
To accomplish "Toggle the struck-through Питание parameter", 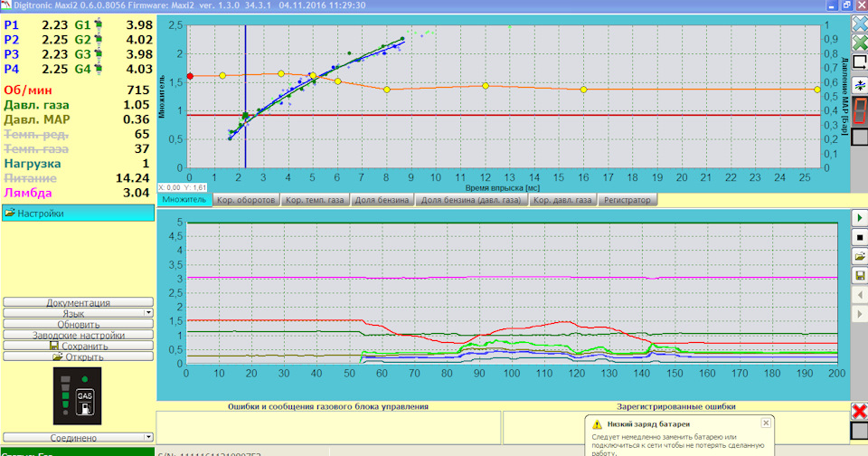I will [31, 178].
